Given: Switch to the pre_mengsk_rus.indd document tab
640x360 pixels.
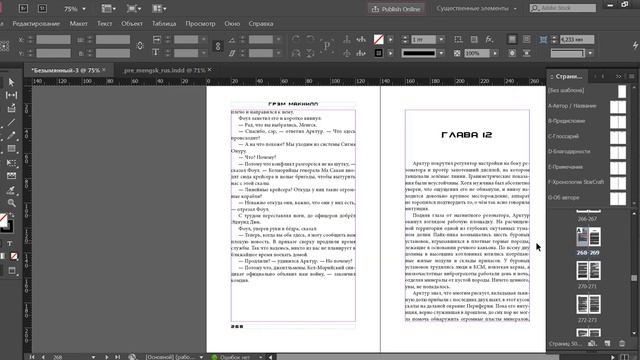Looking at the screenshot, I should point(164,70).
